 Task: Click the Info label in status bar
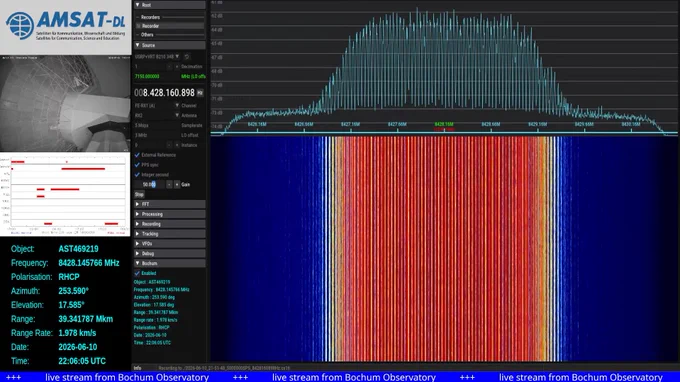coord(137,368)
